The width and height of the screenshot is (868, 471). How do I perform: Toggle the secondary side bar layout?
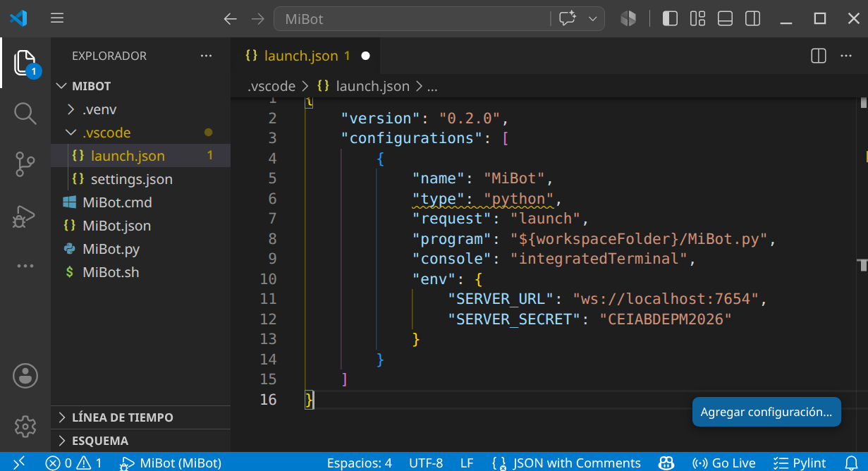[753, 19]
